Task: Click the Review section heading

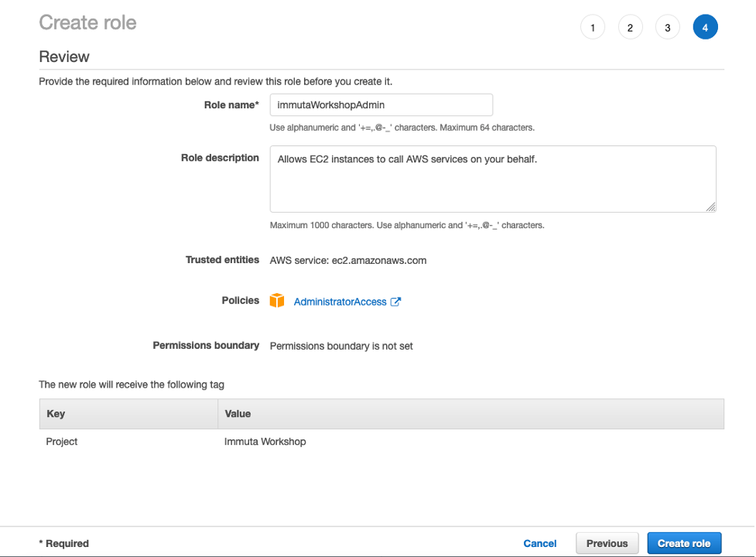Action: (x=64, y=56)
